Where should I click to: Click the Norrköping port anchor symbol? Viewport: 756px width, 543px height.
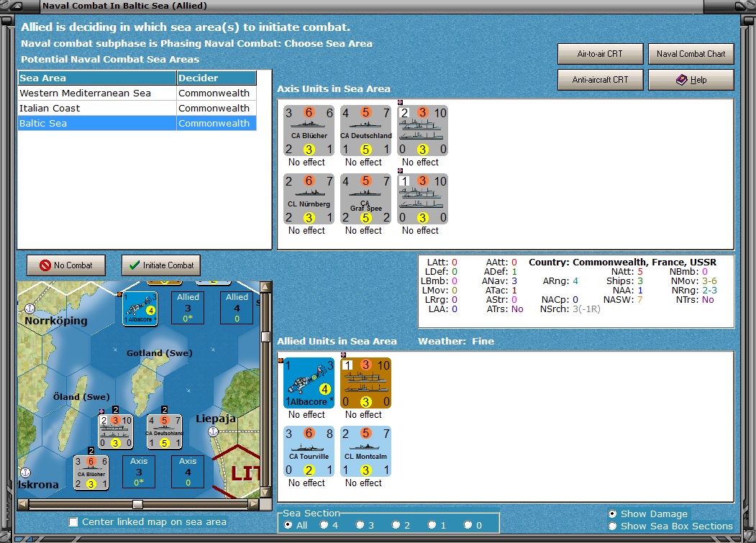pyautogui.click(x=30, y=308)
